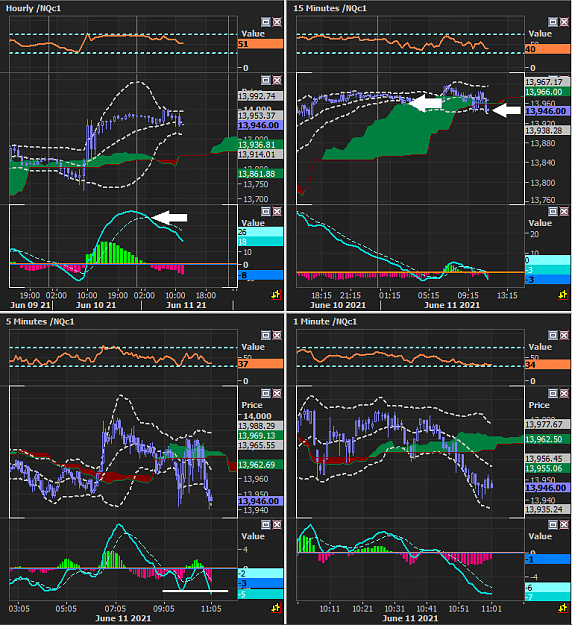Click the 13,953.37 price label in Hourly chart

coord(261,116)
